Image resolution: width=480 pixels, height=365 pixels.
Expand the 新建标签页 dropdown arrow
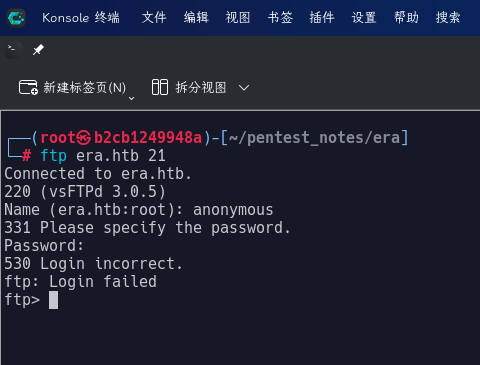click(131, 98)
